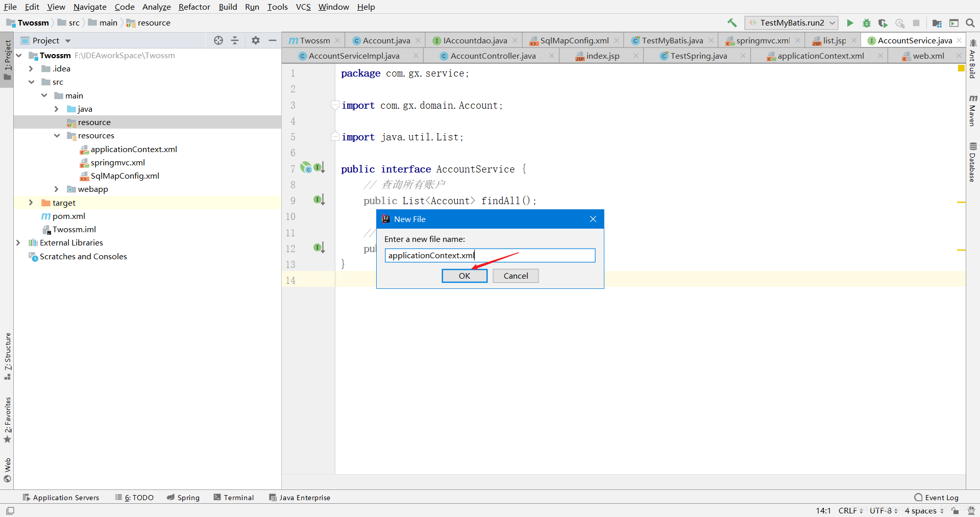Toggle tool window bars icon at bottom-left
The width and height of the screenshot is (980, 517).
[x=10, y=510]
